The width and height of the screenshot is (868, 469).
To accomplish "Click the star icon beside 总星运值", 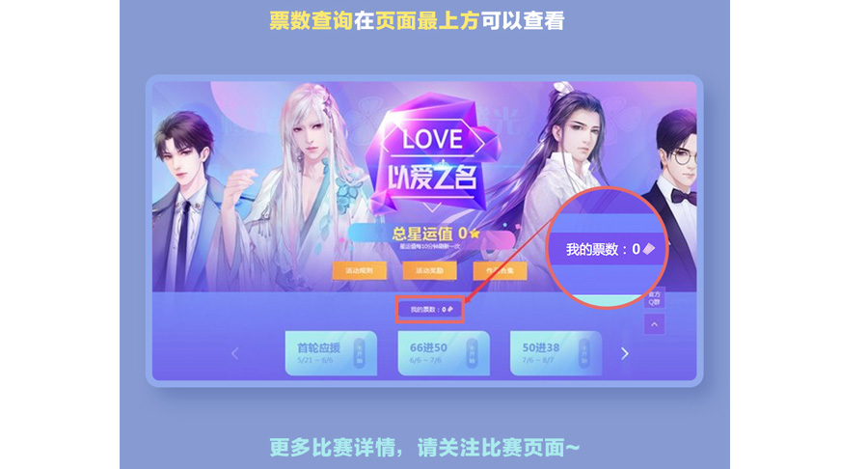I will (475, 234).
